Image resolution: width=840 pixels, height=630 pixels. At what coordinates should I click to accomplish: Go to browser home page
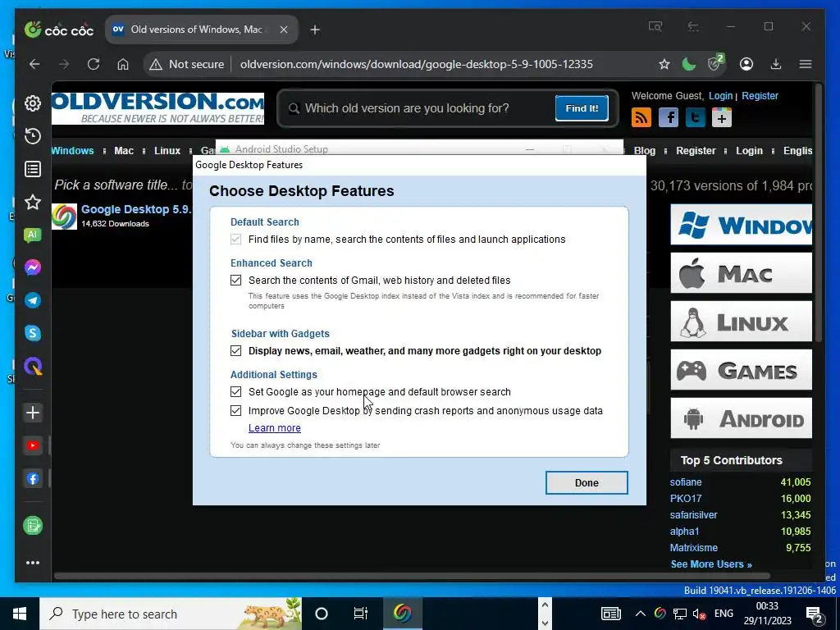123,64
